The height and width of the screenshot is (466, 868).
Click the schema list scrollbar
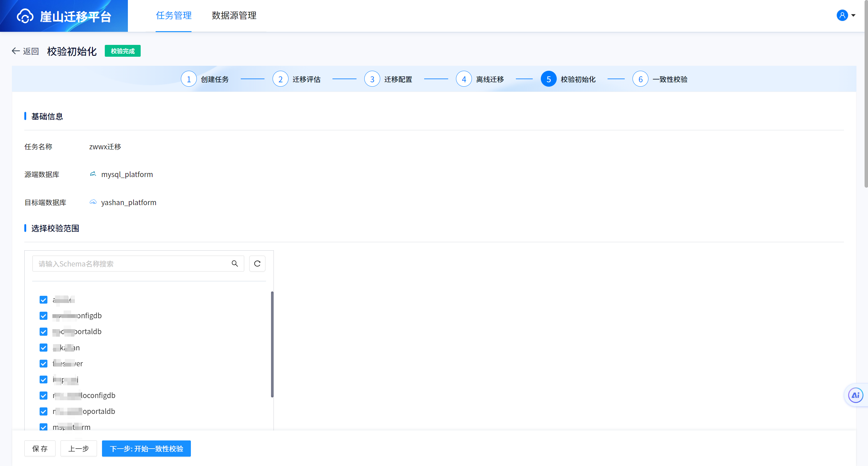point(272,344)
